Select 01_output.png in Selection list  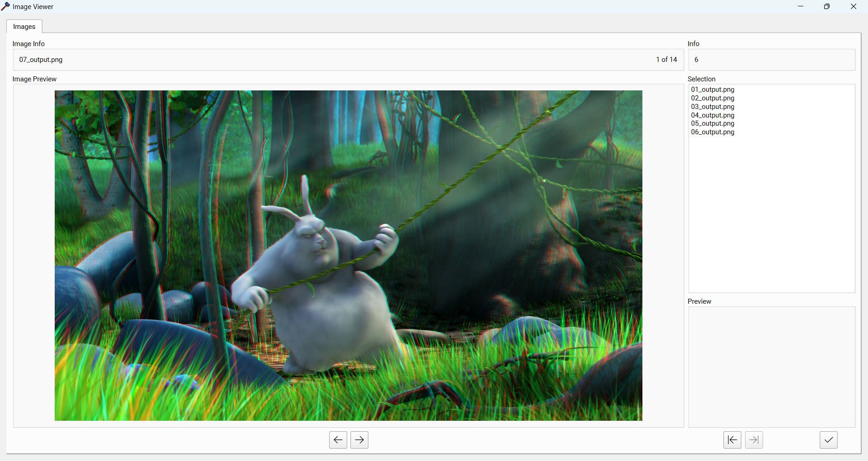pyautogui.click(x=712, y=89)
